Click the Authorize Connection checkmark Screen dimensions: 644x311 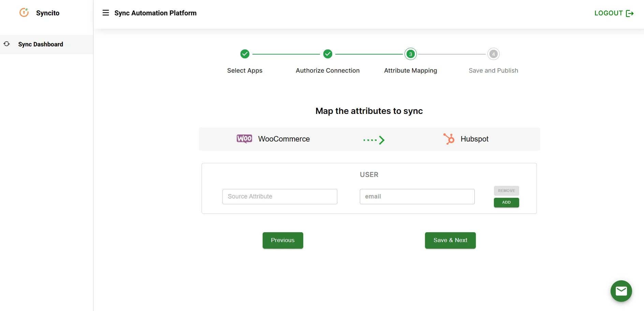coord(328,54)
